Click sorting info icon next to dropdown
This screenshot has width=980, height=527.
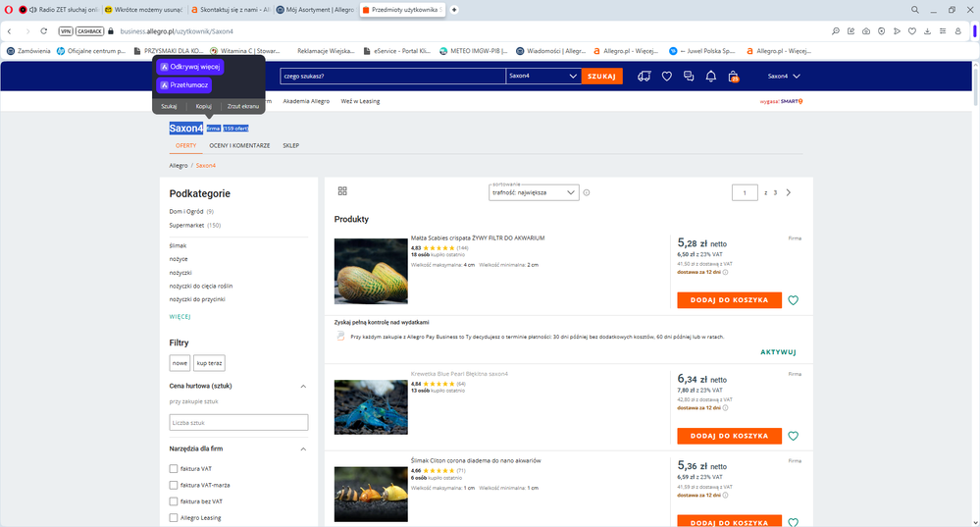(587, 192)
